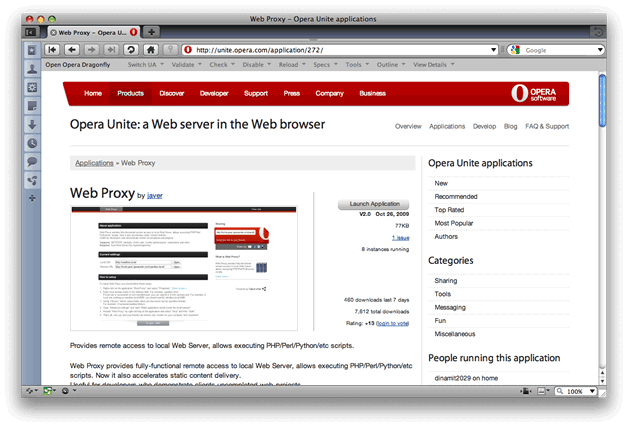Screen dimensions: 628x427
Task: Toggle the panels sidebar button in tab bar
Action: coord(30,32)
